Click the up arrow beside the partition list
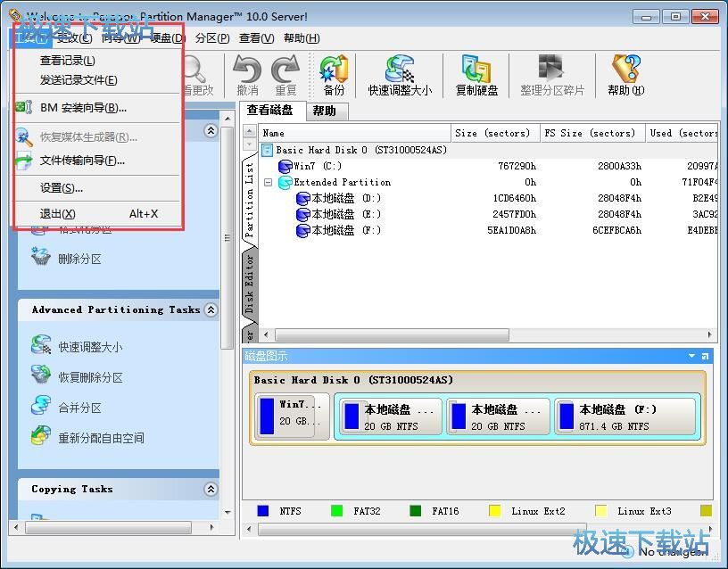The height and width of the screenshot is (569, 728). pos(249,131)
